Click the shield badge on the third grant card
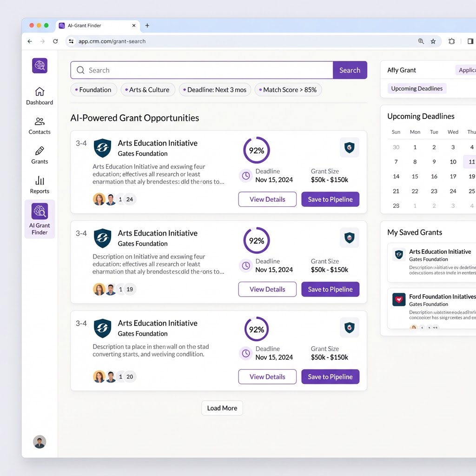 [x=350, y=328]
